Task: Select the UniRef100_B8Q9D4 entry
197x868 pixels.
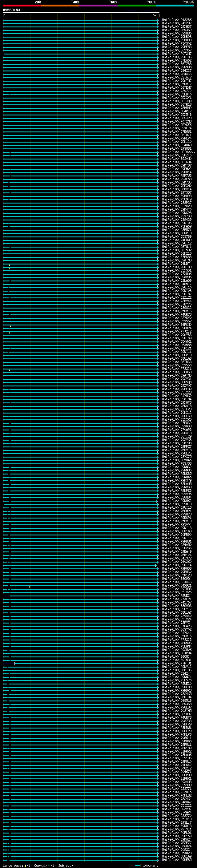Action: (176, 579)
